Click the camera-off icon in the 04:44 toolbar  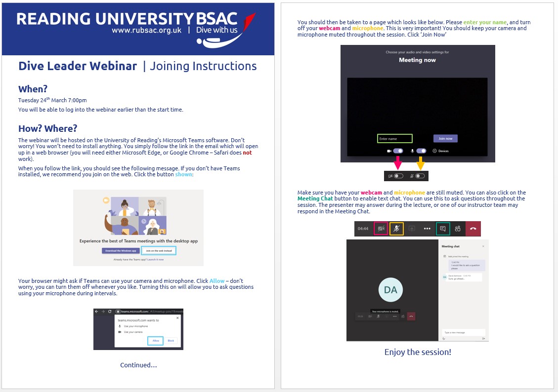381,229
